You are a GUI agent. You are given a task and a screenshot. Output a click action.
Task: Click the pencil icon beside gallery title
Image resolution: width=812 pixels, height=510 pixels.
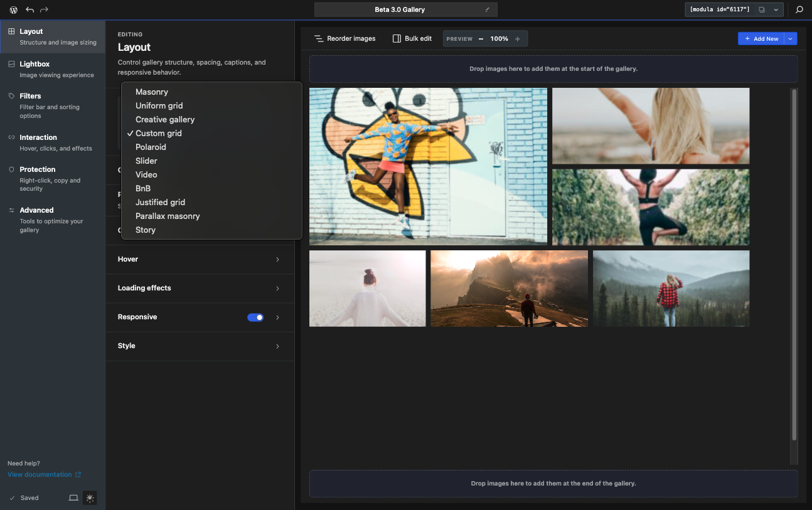point(487,10)
